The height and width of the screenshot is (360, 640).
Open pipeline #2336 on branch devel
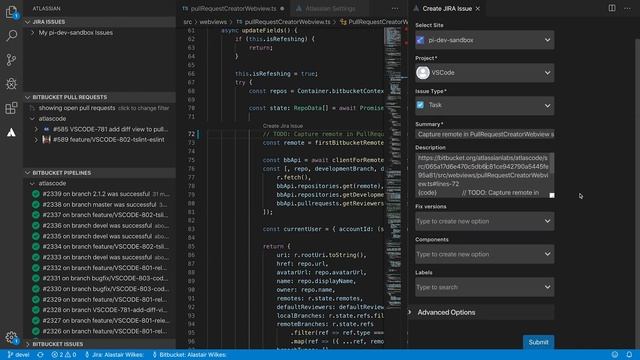point(105,226)
